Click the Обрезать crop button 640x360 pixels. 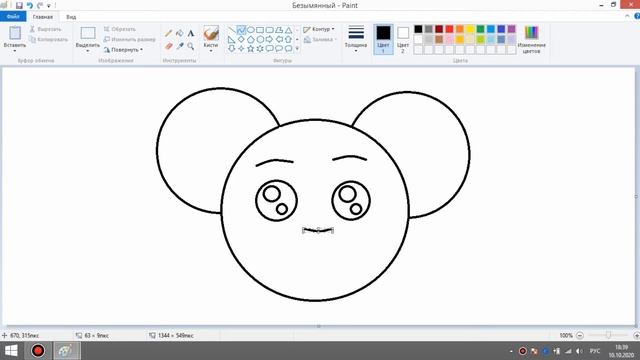click(x=120, y=29)
